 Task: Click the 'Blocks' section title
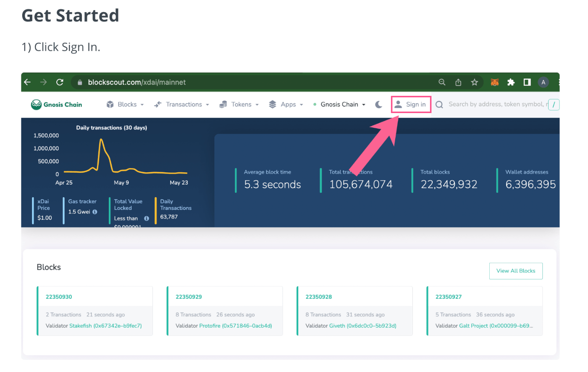(x=49, y=267)
